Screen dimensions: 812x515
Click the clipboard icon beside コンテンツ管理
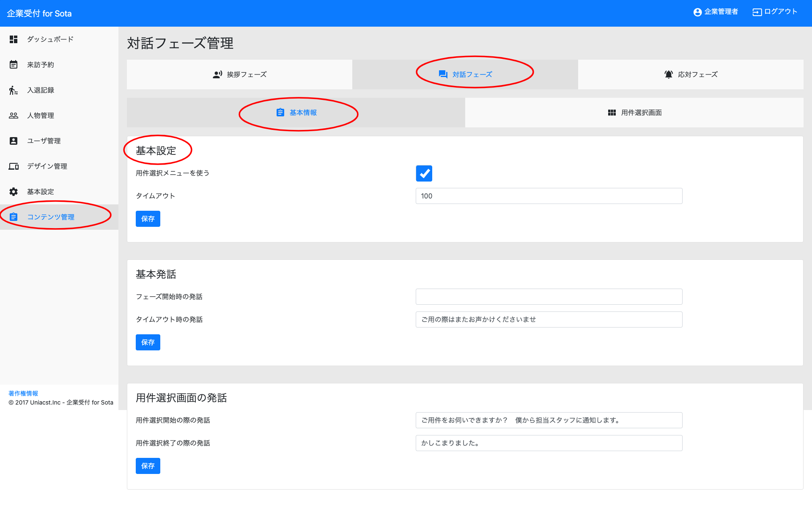(x=14, y=217)
